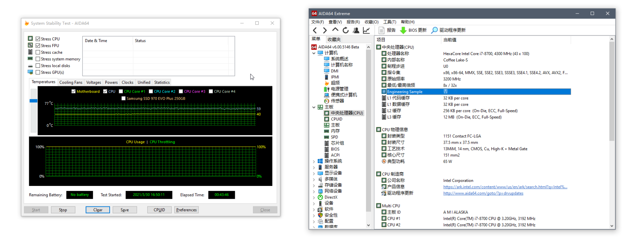Select the BIOS tree item under 主板
The image size is (644, 241).
coord(332,149)
